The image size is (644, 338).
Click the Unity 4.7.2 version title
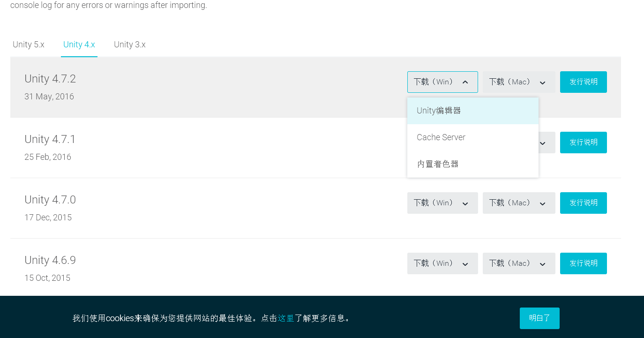[x=50, y=79]
